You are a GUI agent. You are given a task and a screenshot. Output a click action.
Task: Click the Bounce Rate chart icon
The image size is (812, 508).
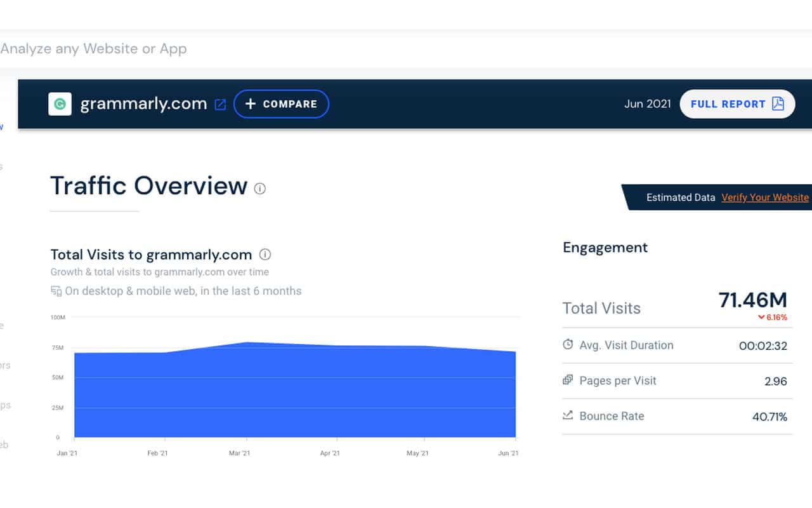click(568, 416)
